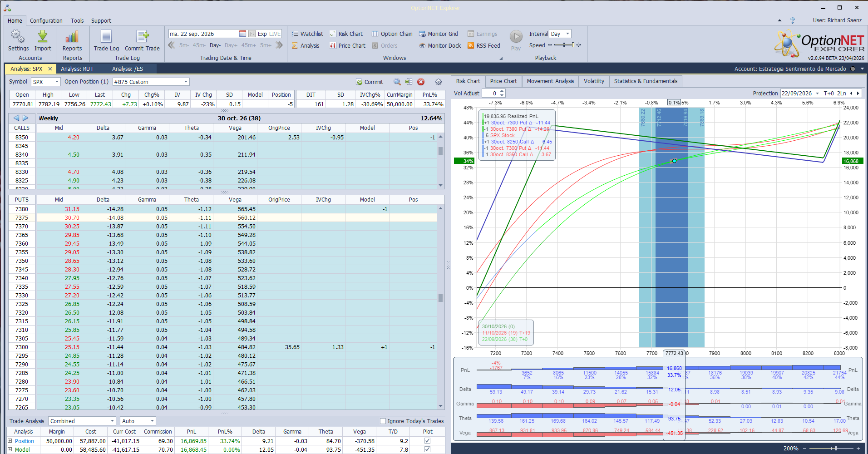Open the Watchlist window
Image resolution: width=868 pixels, height=454 pixels.
tap(307, 34)
